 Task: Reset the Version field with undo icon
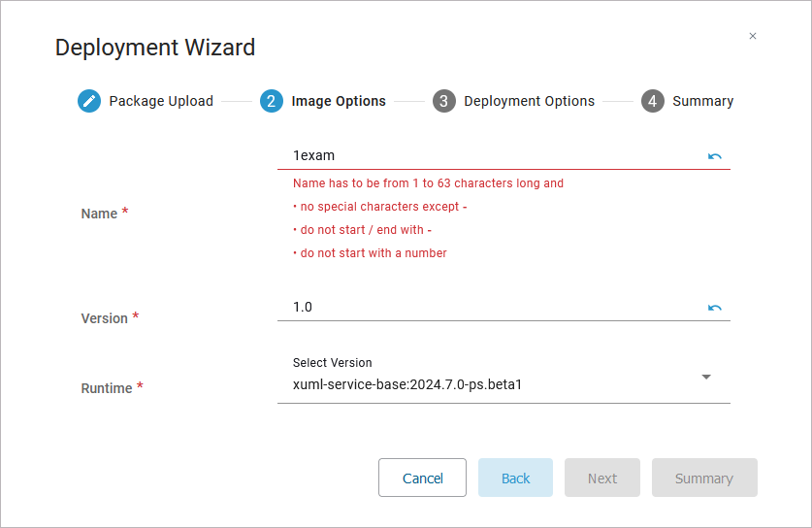point(715,308)
